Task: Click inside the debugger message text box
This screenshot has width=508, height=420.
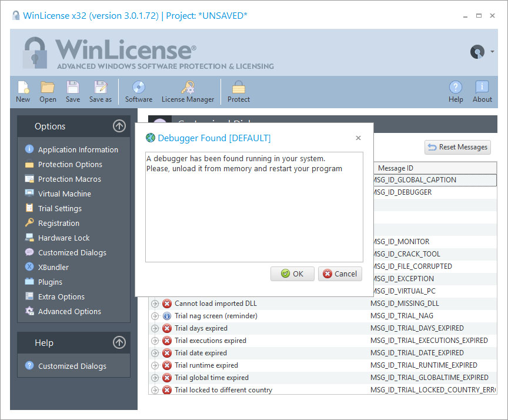Action: pos(254,207)
